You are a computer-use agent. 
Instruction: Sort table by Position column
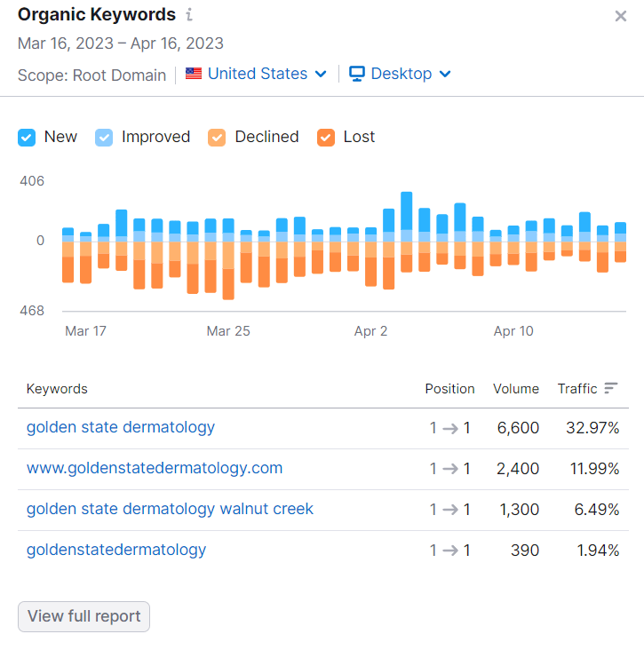pyautogui.click(x=449, y=389)
